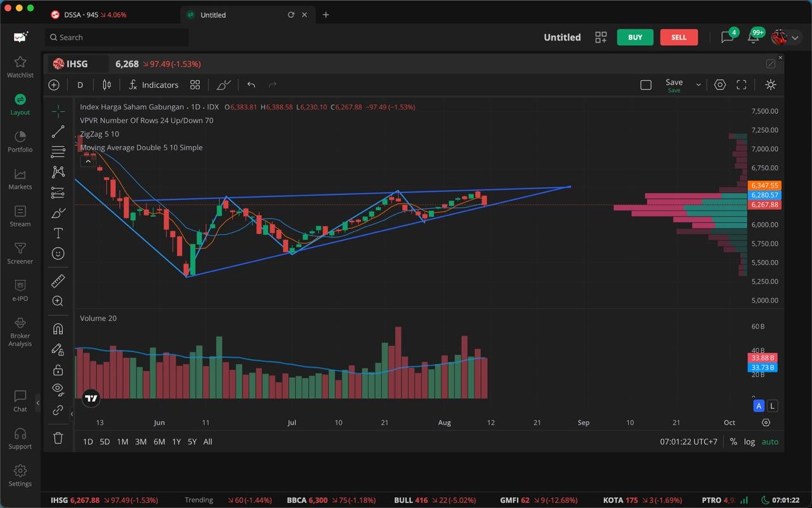This screenshot has height=508, width=812.
Task: Toggle auto scale
Action: pyautogui.click(x=770, y=441)
